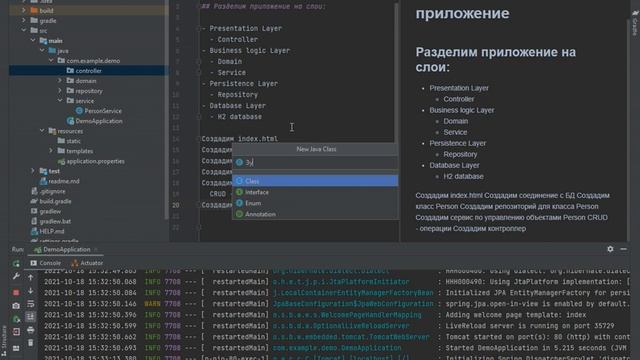
Task: Click the resources folder icon
Action: tap(52, 131)
